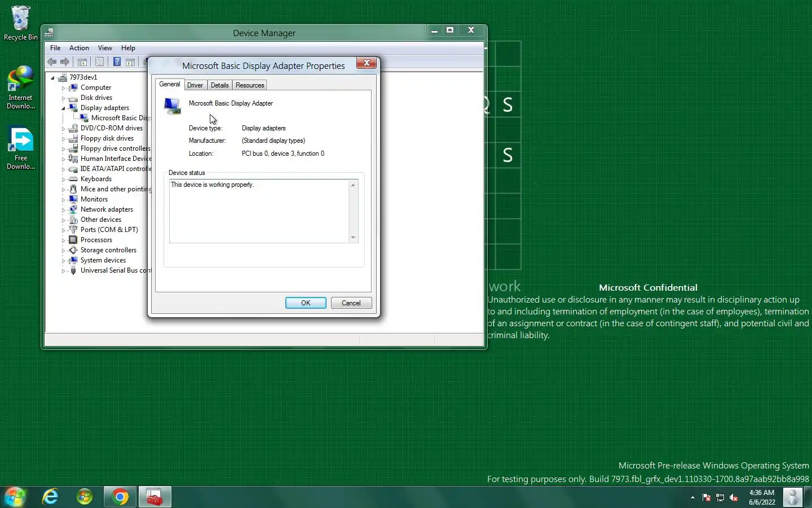The width and height of the screenshot is (812, 508).
Task: Click the Device Manager title bar icon
Action: [x=50, y=33]
